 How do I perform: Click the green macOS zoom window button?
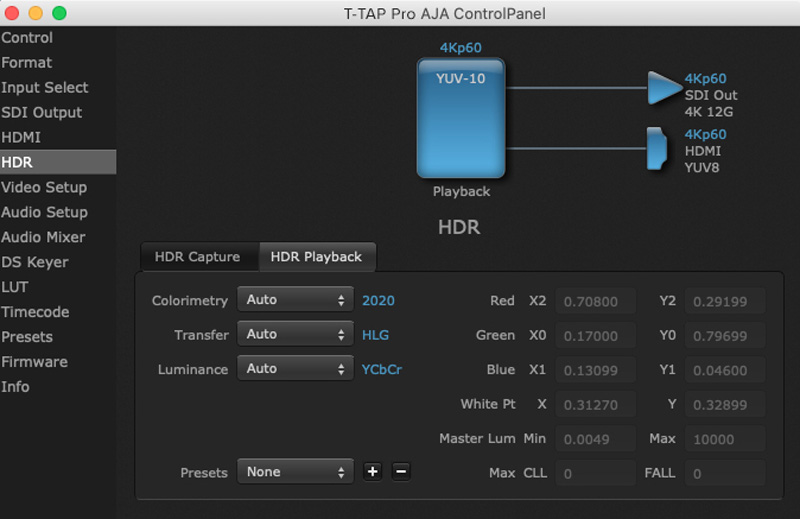pos(59,13)
